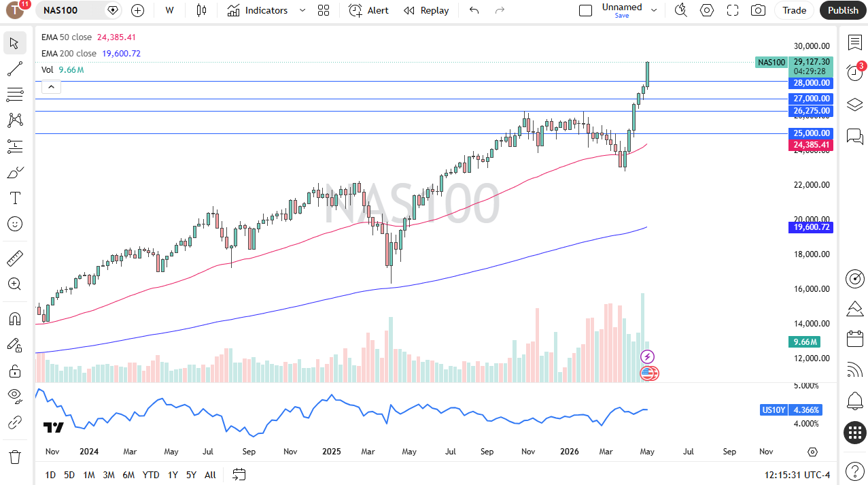Publish the chart idea
The height and width of the screenshot is (485, 868).
point(843,10)
